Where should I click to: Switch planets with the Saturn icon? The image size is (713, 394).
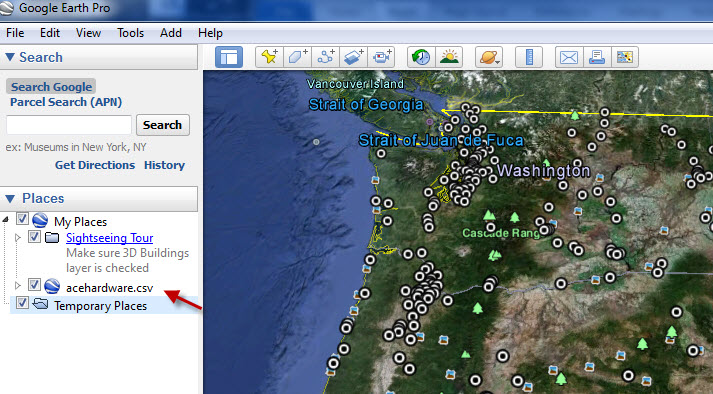point(489,57)
